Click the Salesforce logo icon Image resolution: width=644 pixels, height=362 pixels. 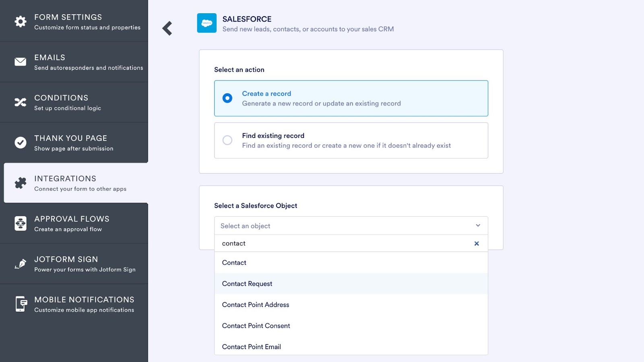[x=206, y=23]
